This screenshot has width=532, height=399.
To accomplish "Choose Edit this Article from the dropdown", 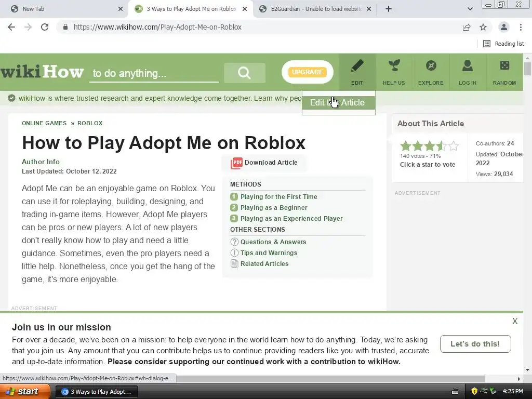I will coord(338,102).
